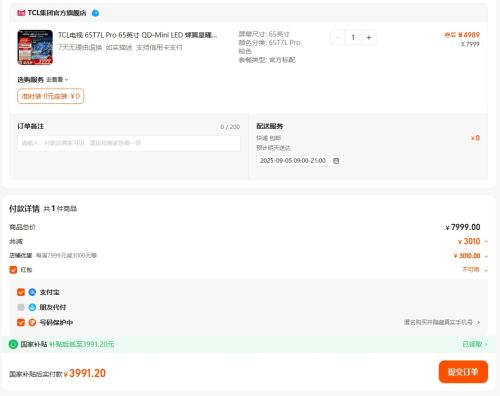Contact seller via blue chat icon
Viewport: 500px width, 396px height.
(95, 13)
